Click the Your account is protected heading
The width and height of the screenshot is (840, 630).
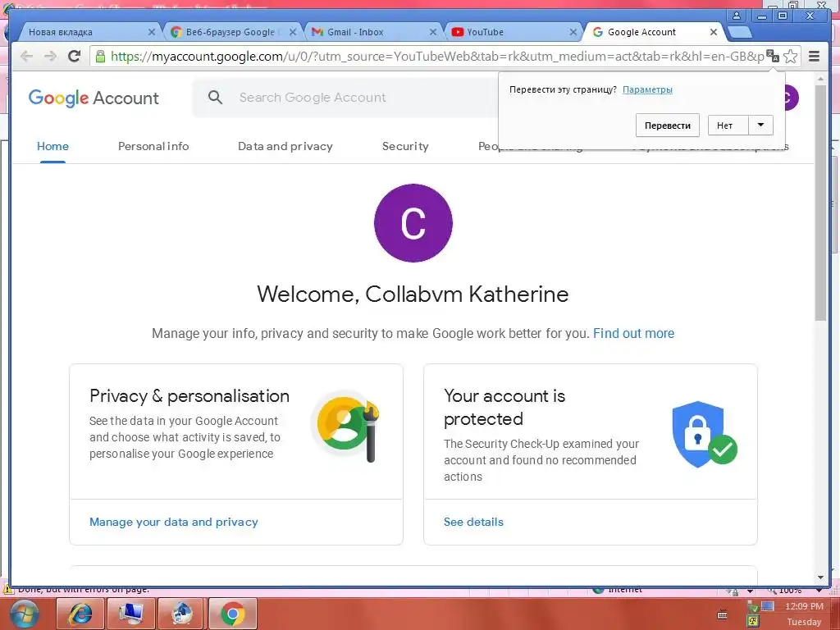coord(504,407)
